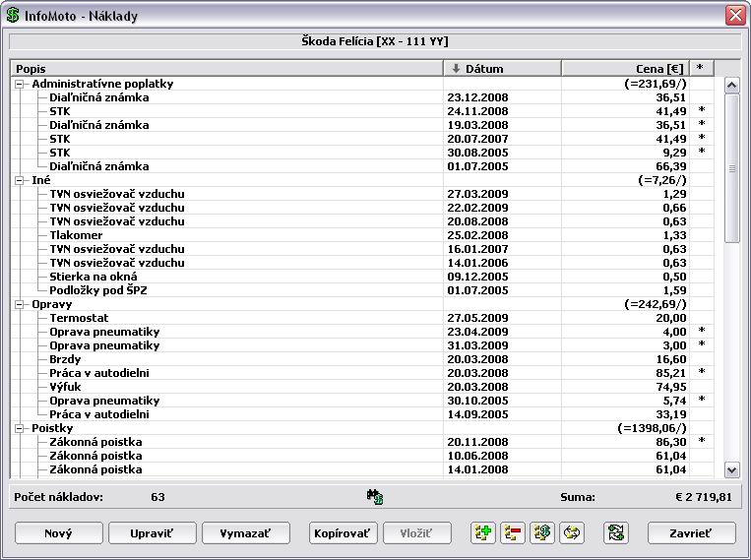Select Diaľničná známka dated 19.03.2008
Image resolution: width=751 pixels, height=560 pixels.
tap(362, 125)
